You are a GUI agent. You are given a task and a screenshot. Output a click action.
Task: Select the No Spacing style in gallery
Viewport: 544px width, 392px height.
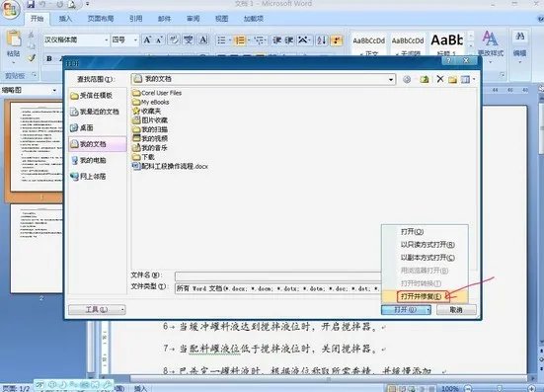(408, 44)
